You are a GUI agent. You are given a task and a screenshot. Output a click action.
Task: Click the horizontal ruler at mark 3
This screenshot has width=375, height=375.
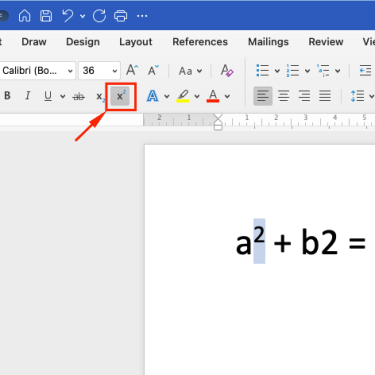coord(305,117)
